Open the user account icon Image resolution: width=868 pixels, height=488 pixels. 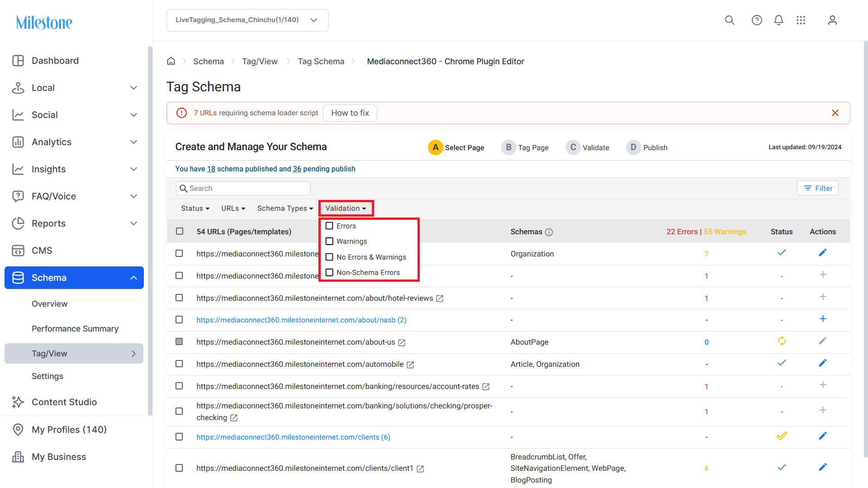(x=832, y=20)
